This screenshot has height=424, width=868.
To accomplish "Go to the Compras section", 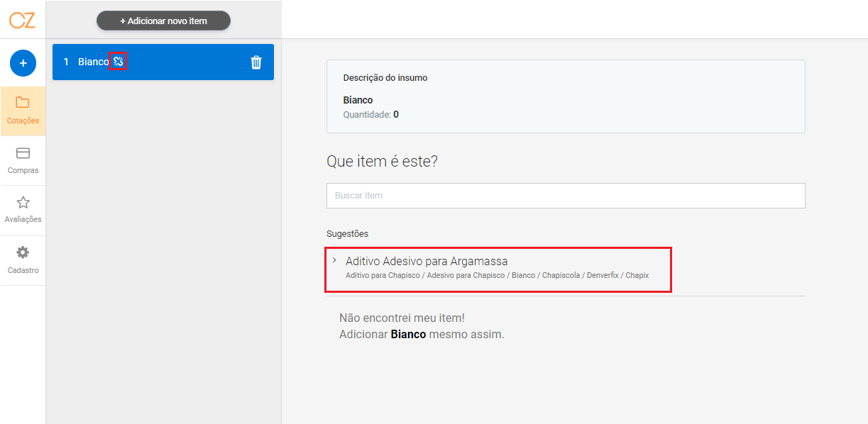I will (x=23, y=160).
